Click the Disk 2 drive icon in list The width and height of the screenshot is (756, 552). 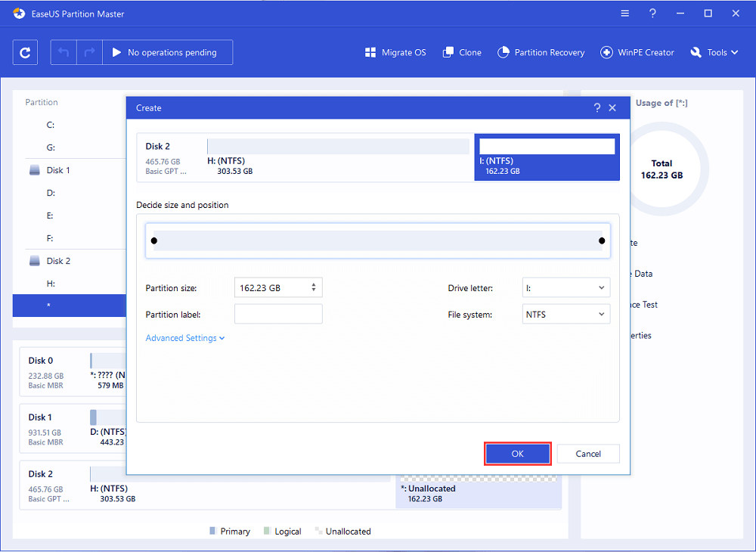34,261
